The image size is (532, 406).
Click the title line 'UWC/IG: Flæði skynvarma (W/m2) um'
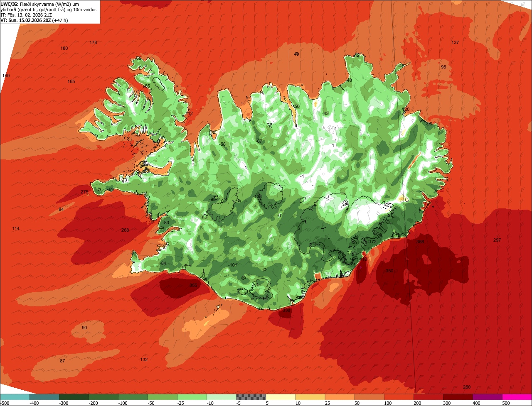click(x=40, y=4)
